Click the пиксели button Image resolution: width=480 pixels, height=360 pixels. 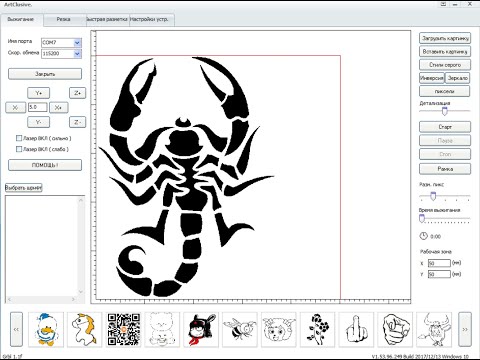[x=445, y=91]
